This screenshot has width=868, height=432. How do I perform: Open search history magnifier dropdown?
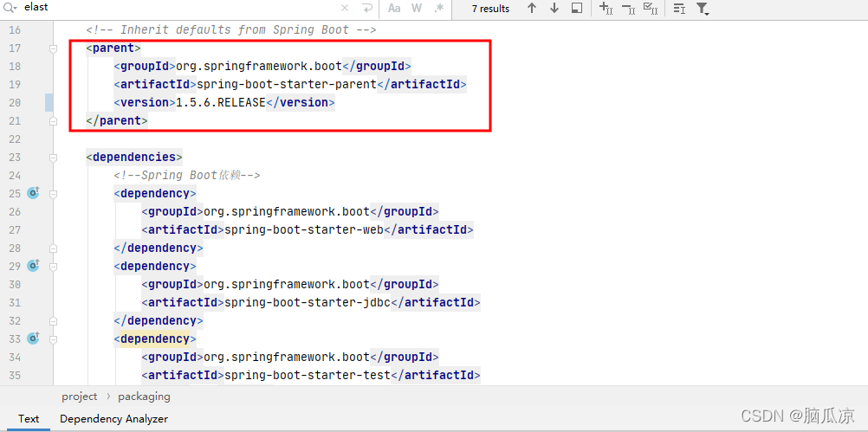click(x=11, y=8)
